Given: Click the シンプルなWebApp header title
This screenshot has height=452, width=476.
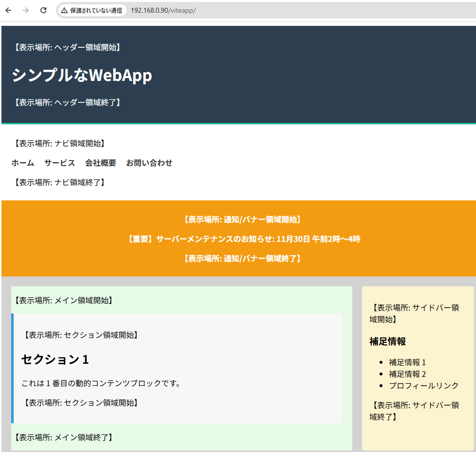Looking at the screenshot, I should pos(81,75).
